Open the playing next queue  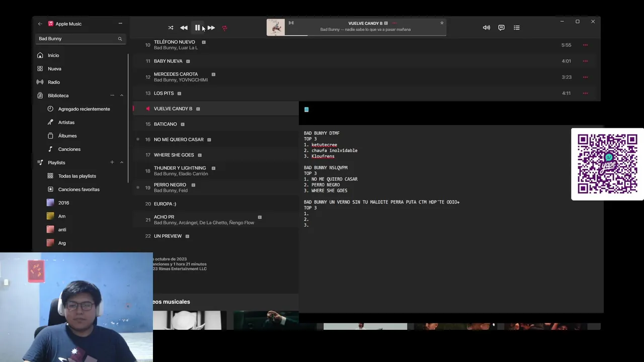pos(517,28)
